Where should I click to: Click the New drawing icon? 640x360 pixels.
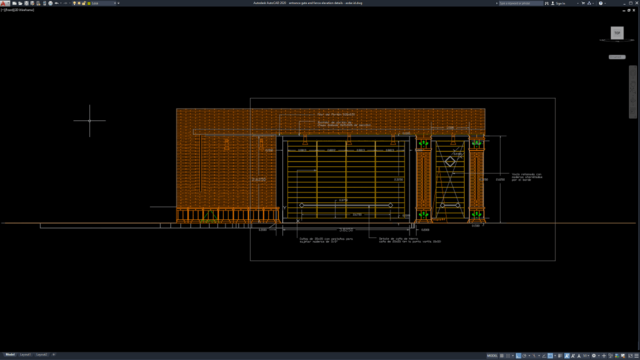(14, 3)
